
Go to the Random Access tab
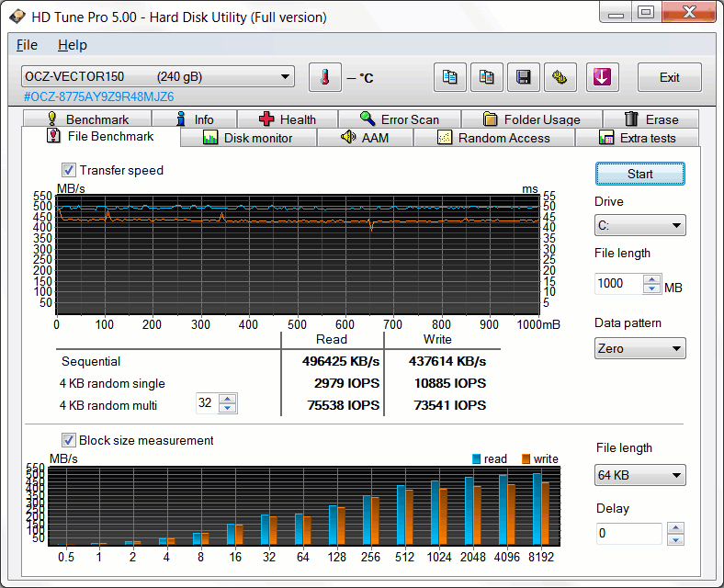pyautogui.click(x=494, y=138)
